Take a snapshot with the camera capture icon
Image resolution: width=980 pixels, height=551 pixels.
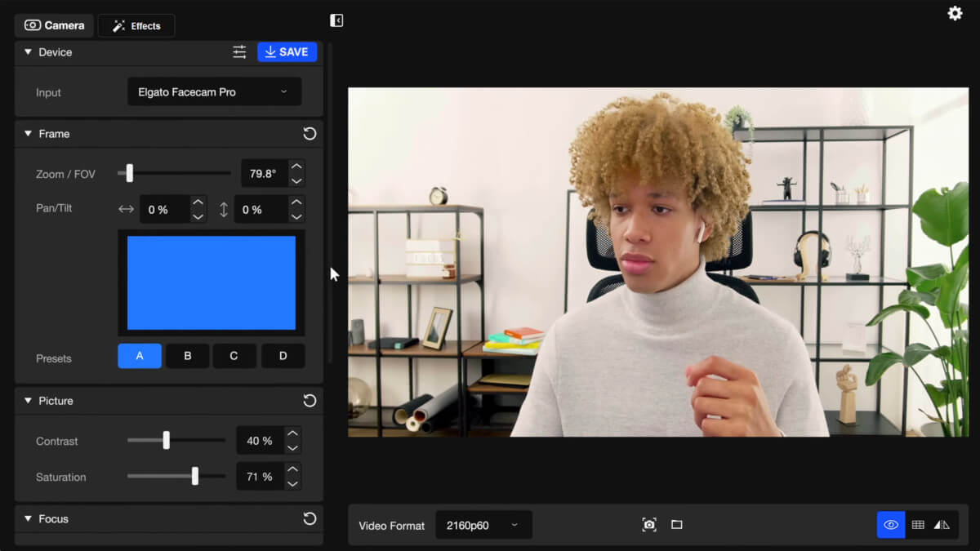click(x=649, y=525)
